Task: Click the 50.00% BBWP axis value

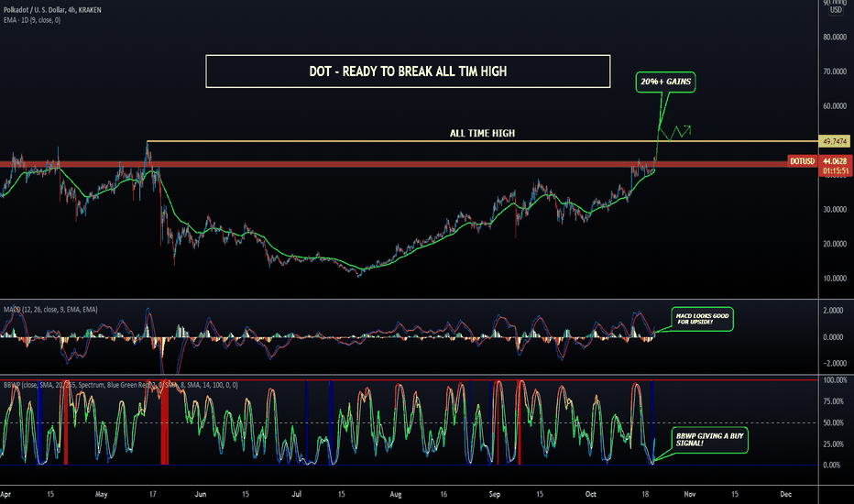Action: click(833, 422)
